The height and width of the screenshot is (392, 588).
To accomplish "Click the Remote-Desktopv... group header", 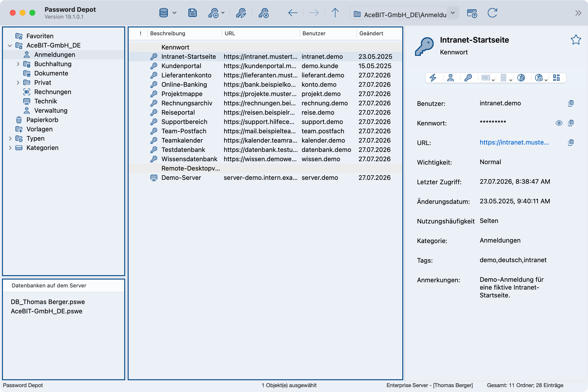I will [265, 169].
